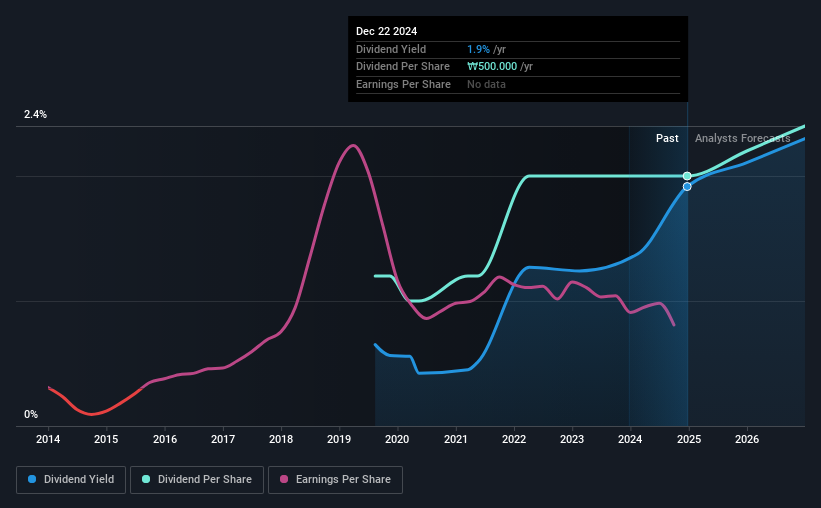Screen dimensions: 821x508
Task: Click the 2019 x-axis label
Action: [x=339, y=439]
